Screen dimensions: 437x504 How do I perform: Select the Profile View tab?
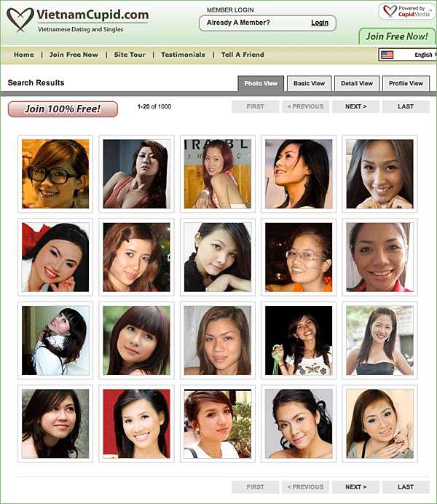click(x=406, y=83)
